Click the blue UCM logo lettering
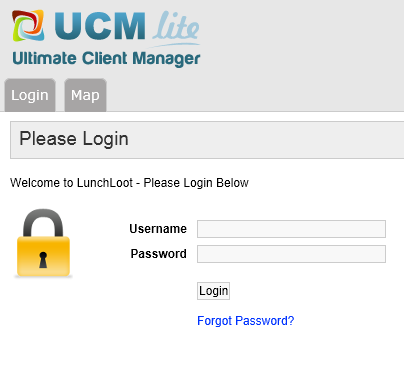The width and height of the screenshot is (404, 377). 100,26
